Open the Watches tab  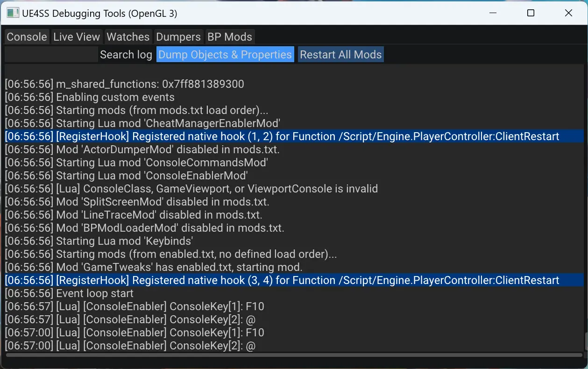pyautogui.click(x=128, y=37)
